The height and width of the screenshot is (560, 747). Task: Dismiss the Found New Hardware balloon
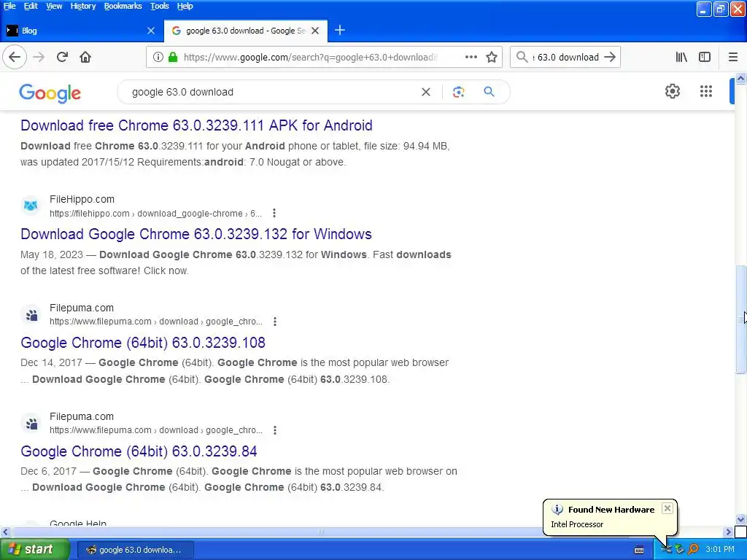(667, 508)
